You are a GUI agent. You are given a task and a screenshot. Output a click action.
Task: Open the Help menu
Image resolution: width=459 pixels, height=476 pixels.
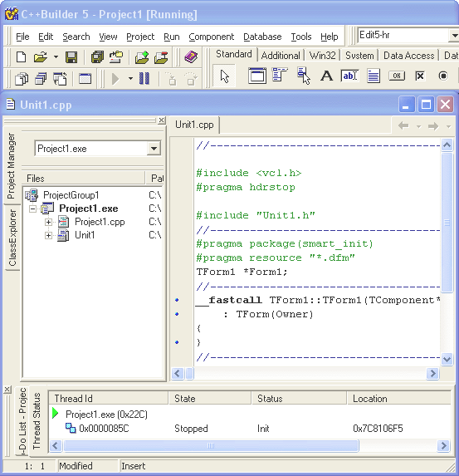coord(330,37)
